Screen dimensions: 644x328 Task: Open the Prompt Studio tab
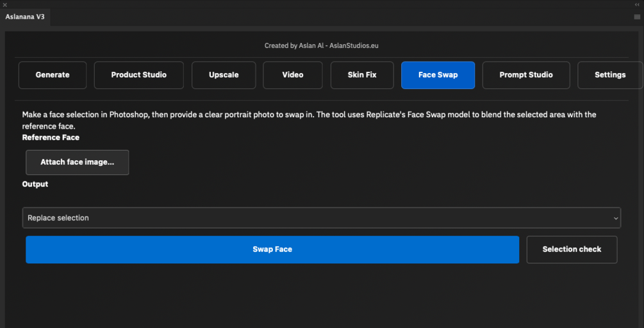pos(526,75)
